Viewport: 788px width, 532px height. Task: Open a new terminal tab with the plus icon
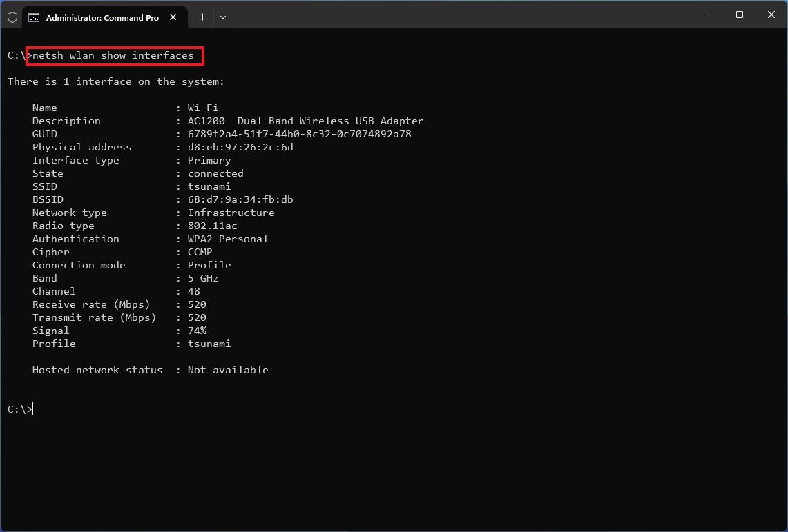tap(202, 17)
